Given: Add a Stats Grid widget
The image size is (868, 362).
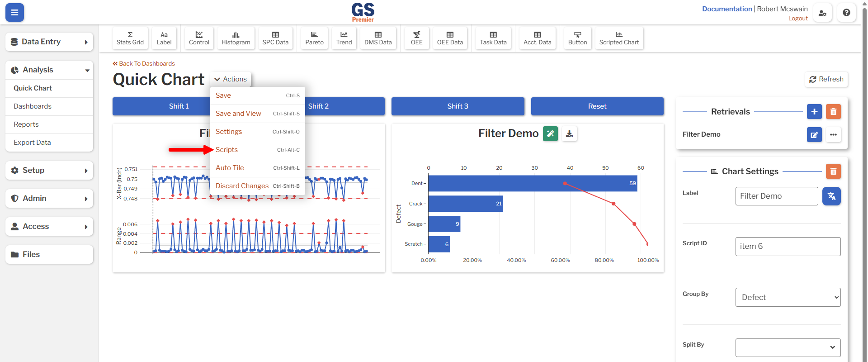Looking at the screenshot, I should click(x=130, y=38).
